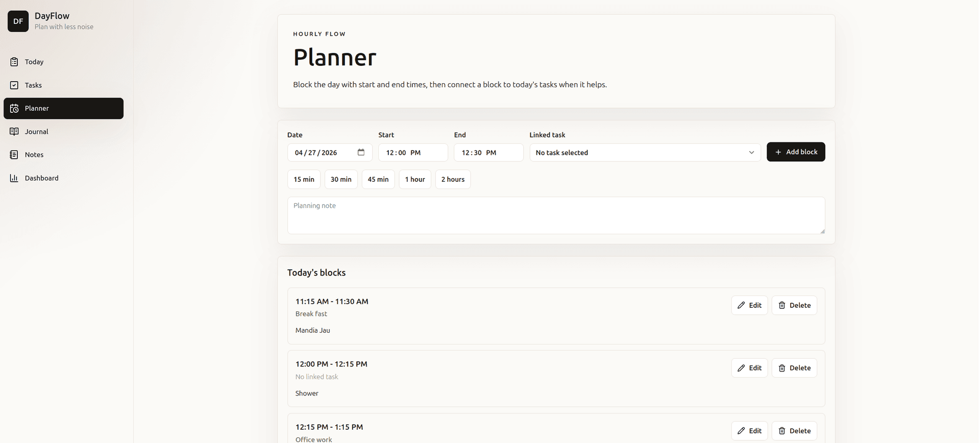The image size is (980, 443).
Task: Delete the 12:15 PM - 1:15 PM block
Action: [794, 431]
